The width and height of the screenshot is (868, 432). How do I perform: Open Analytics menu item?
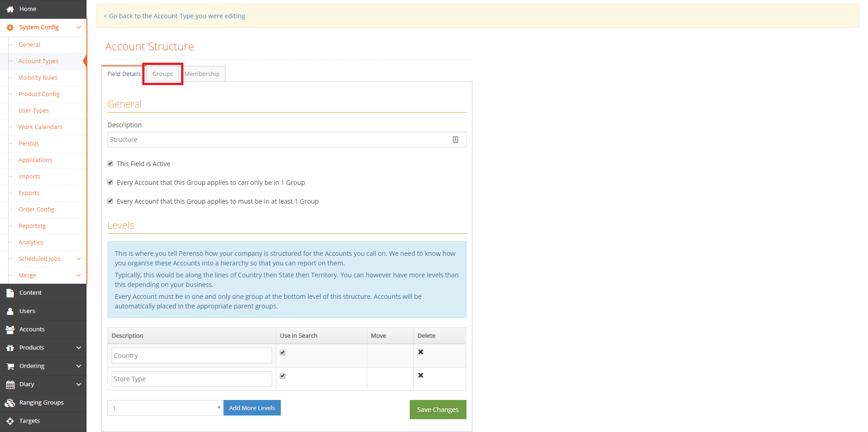31,242
